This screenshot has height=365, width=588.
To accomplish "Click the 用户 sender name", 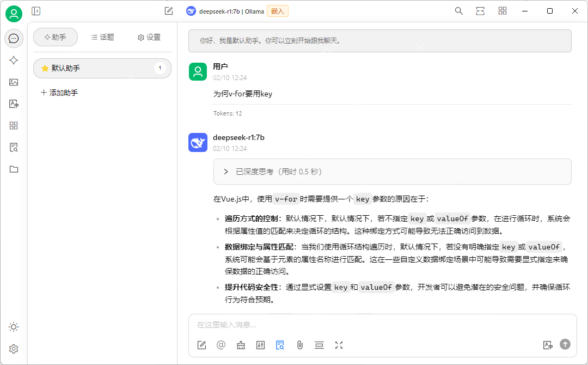I will 220,66.
